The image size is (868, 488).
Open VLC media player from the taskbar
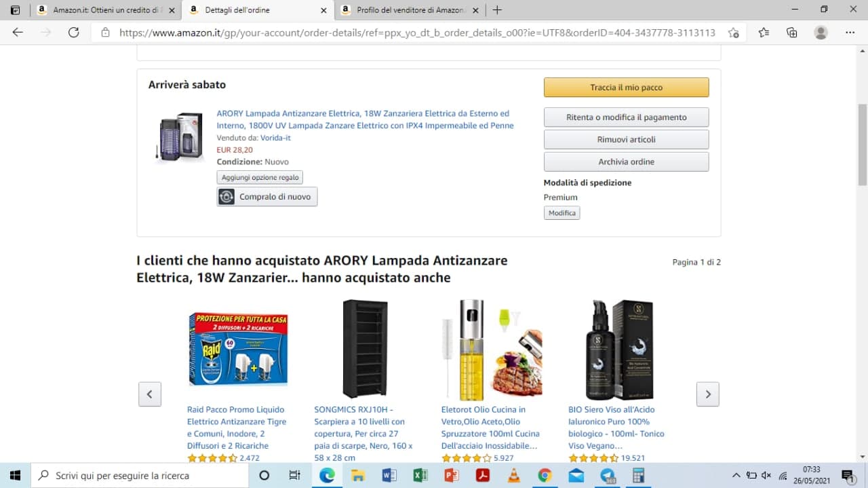(x=514, y=475)
